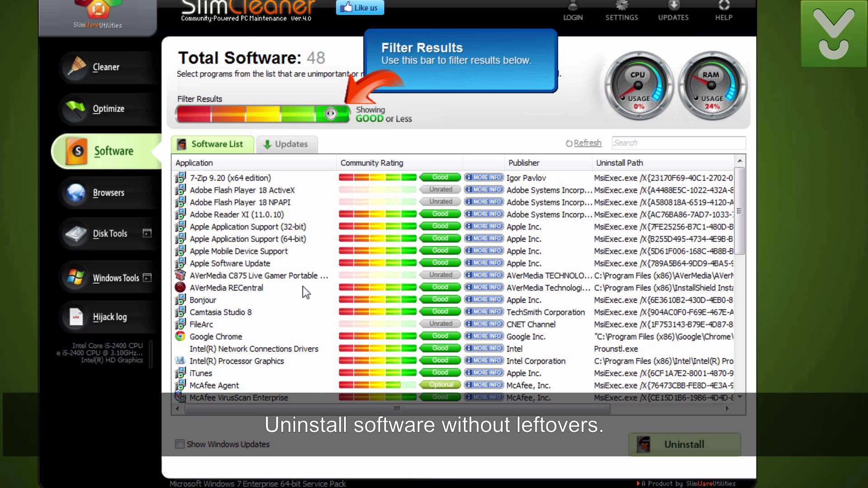Click MORE INFO for 7-Zip 9.20

[x=483, y=177]
